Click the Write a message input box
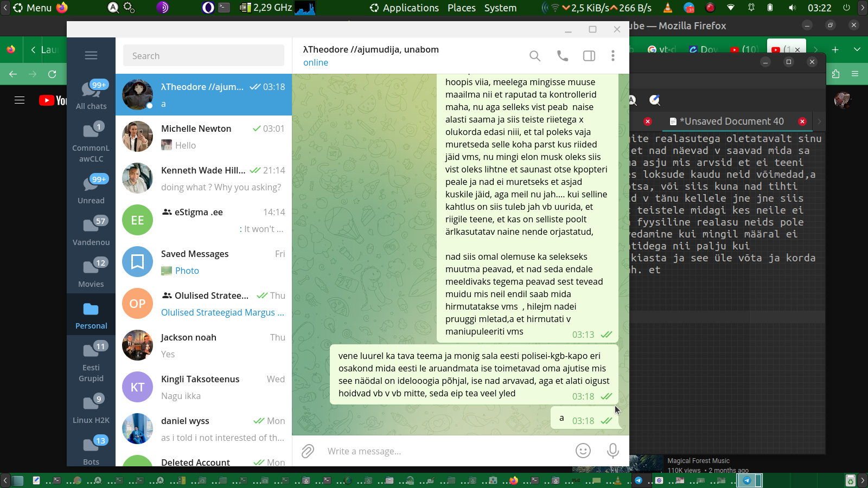 tap(445, 451)
